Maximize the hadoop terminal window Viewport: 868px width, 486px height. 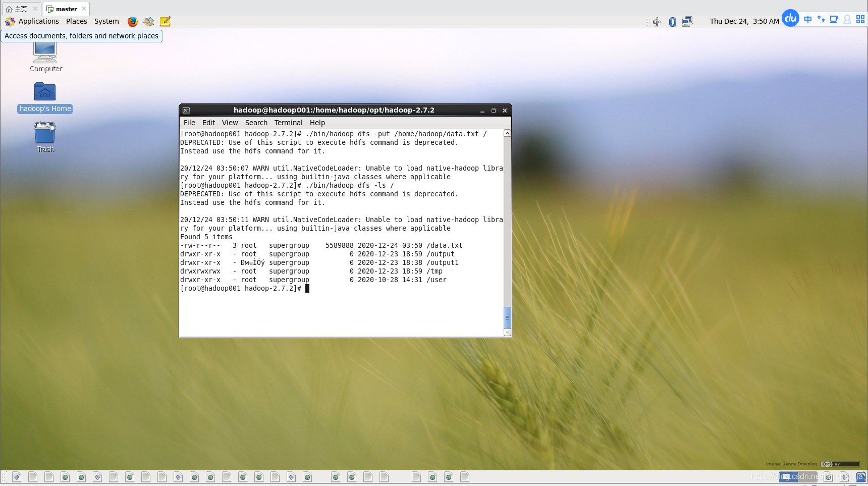494,111
